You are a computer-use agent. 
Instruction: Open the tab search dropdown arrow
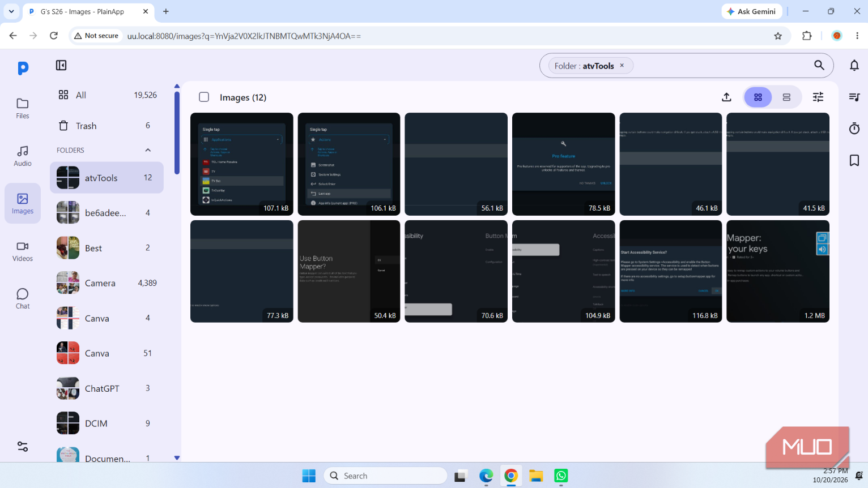click(x=11, y=11)
